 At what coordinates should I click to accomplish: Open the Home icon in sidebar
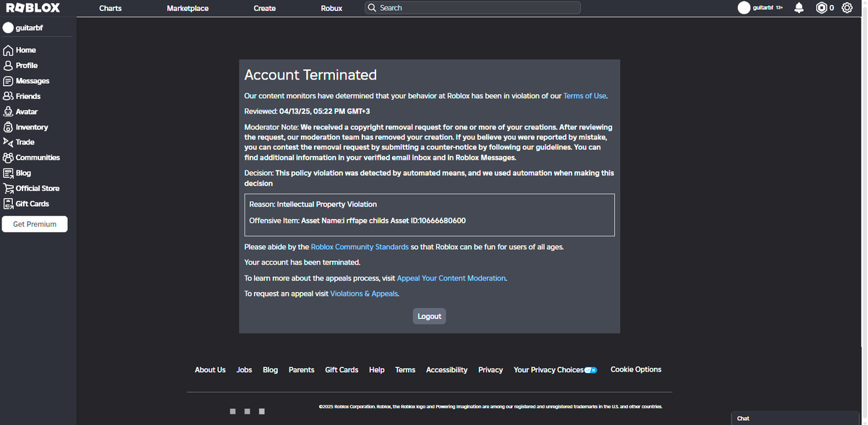click(x=7, y=50)
